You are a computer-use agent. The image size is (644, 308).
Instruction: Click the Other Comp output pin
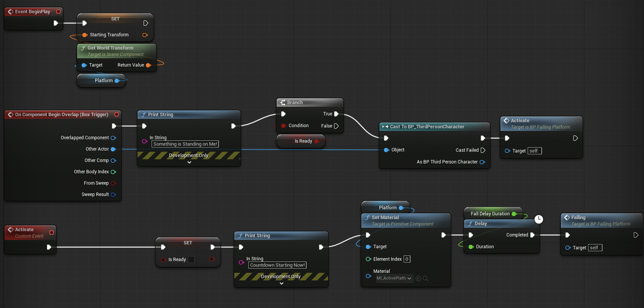pyautogui.click(x=113, y=160)
